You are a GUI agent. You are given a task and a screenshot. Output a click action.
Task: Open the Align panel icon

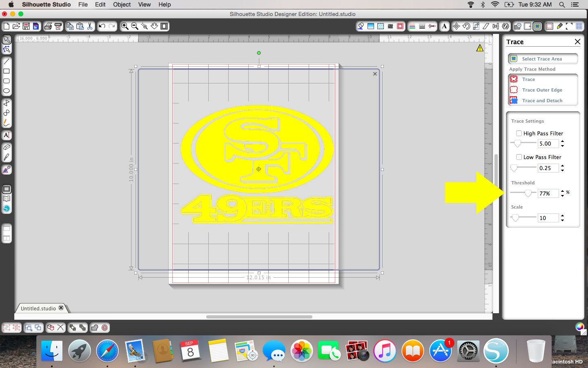pyautogui.click(x=496, y=26)
